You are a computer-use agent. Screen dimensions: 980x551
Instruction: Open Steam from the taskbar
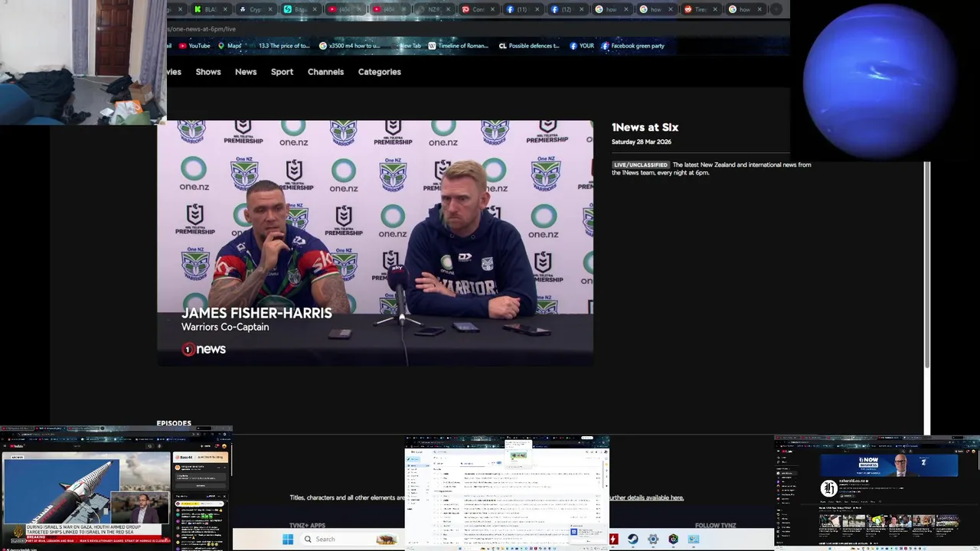633,540
